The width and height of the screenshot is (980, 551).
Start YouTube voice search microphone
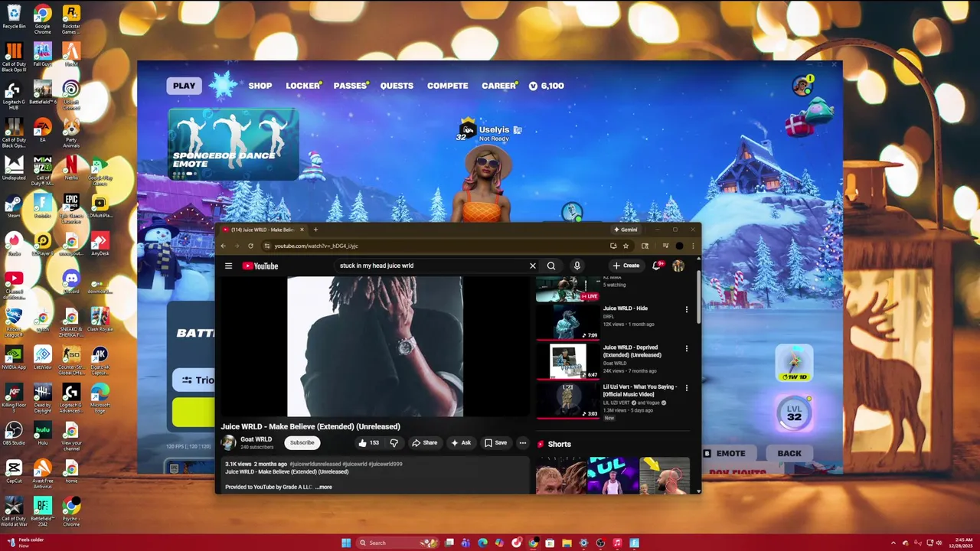(577, 266)
